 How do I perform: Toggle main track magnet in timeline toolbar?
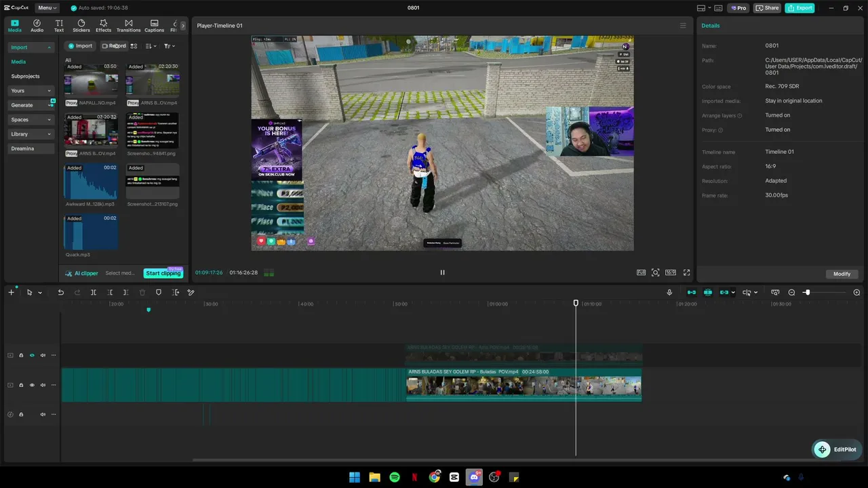click(692, 292)
